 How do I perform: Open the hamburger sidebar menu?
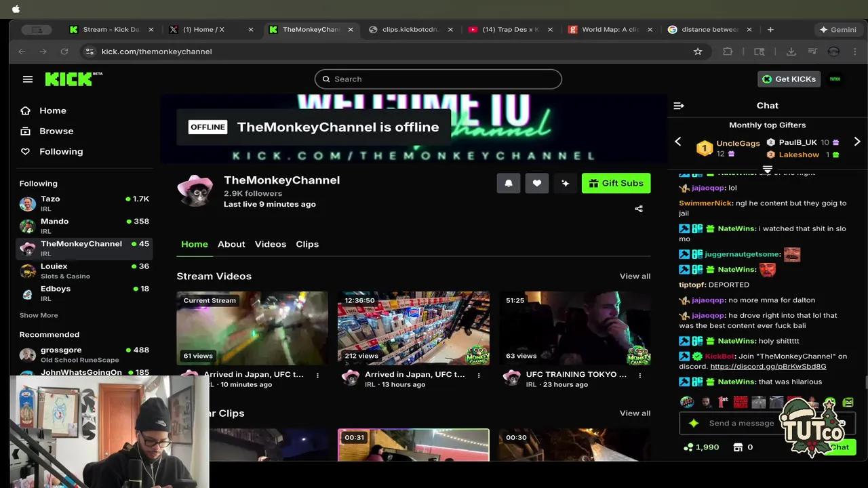(x=28, y=79)
